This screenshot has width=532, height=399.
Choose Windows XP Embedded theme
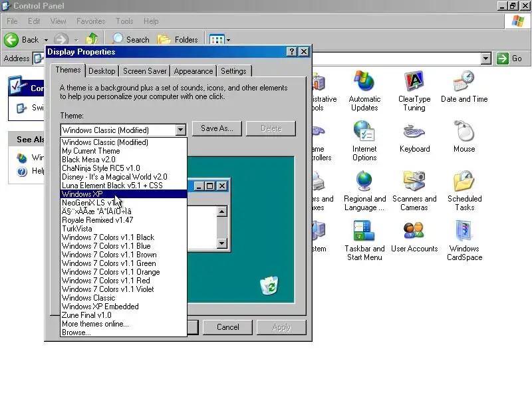click(124, 307)
